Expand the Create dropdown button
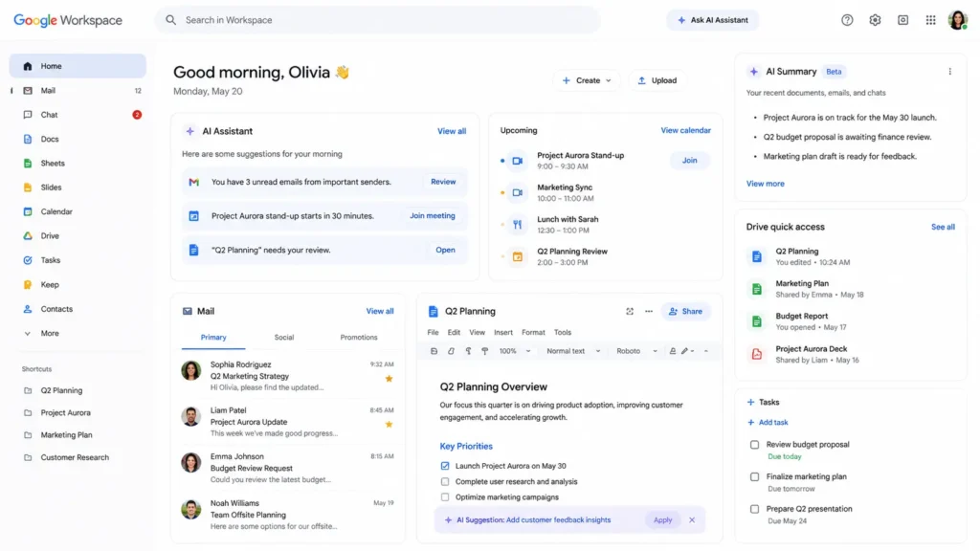The width and height of the screenshot is (980, 551). pyautogui.click(x=587, y=80)
